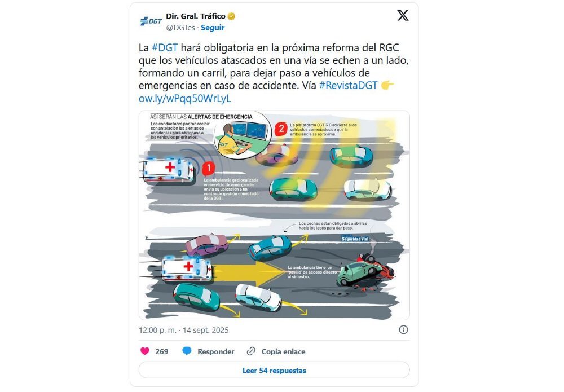The height and width of the screenshot is (392, 564).
Task: Click the gold verified badge
Action: click(231, 16)
